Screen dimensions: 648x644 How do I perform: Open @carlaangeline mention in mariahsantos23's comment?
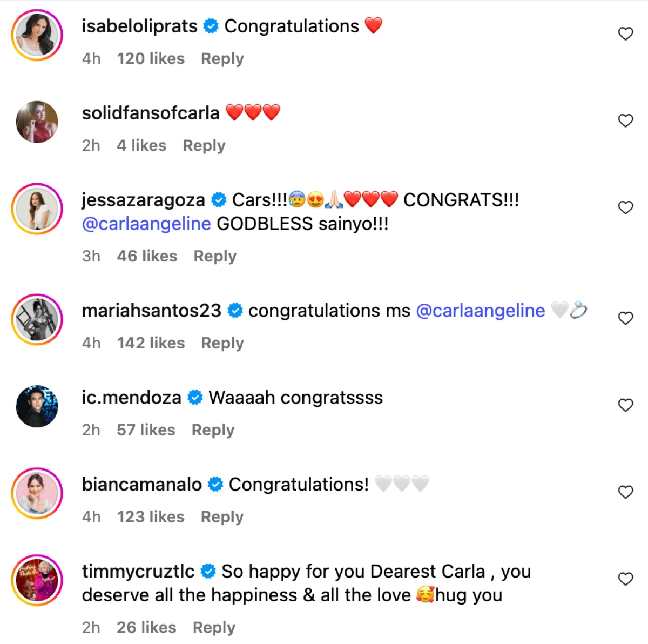(480, 311)
